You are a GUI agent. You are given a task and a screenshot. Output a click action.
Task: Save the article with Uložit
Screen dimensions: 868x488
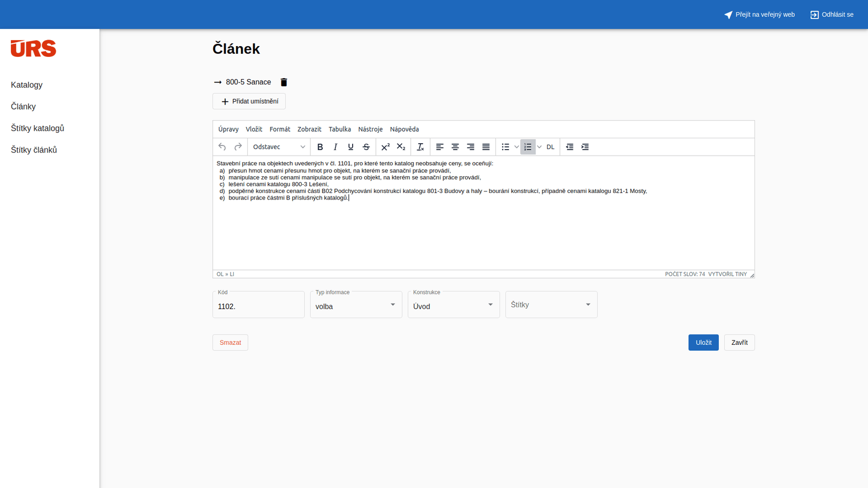704,343
